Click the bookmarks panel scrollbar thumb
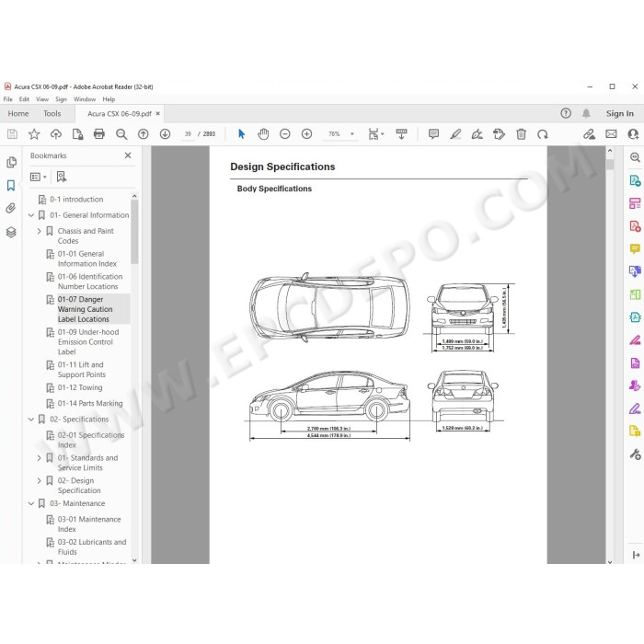This screenshot has height=644, width=644. tap(134, 232)
